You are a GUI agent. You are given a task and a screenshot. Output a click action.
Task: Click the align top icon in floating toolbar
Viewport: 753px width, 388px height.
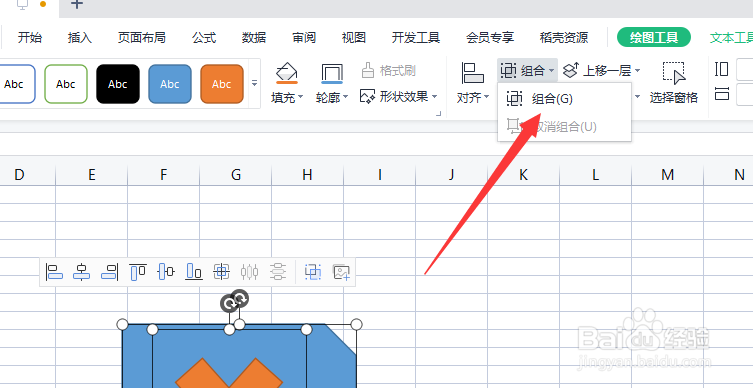(138, 272)
